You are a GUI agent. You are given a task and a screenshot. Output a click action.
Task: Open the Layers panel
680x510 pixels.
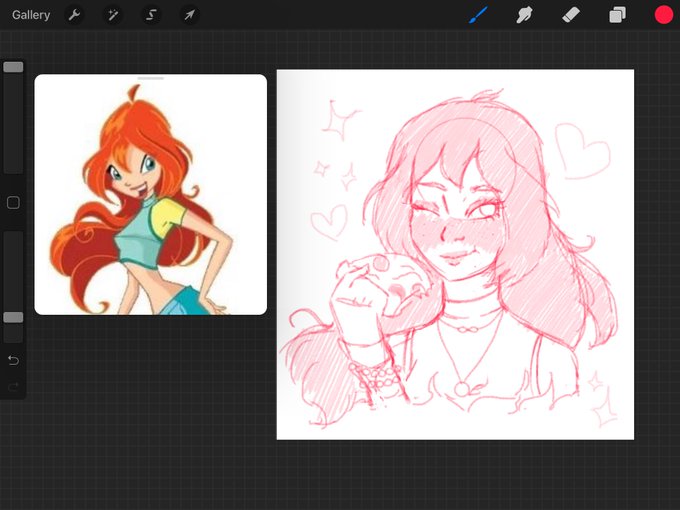click(x=617, y=15)
